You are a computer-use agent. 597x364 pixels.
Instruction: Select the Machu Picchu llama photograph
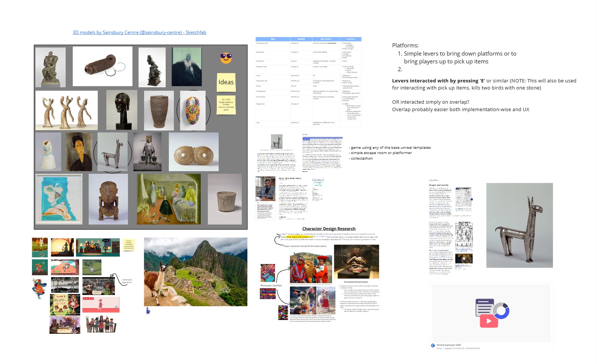click(196, 272)
